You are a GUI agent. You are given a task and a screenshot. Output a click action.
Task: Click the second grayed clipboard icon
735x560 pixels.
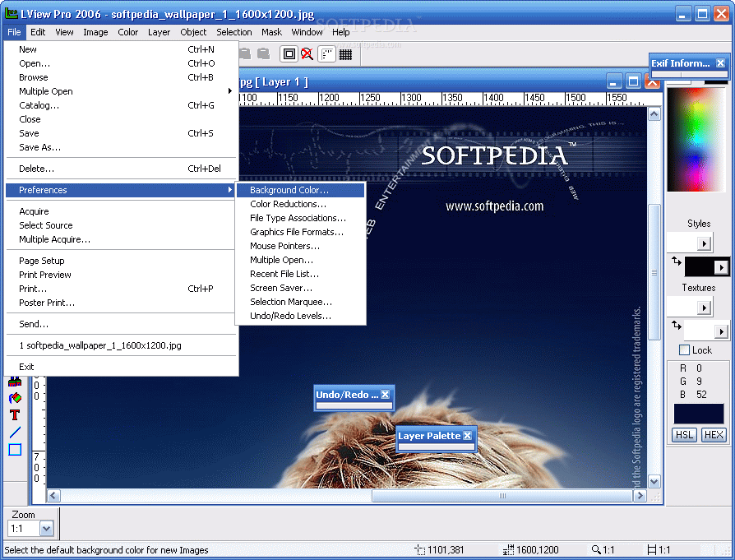263,54
